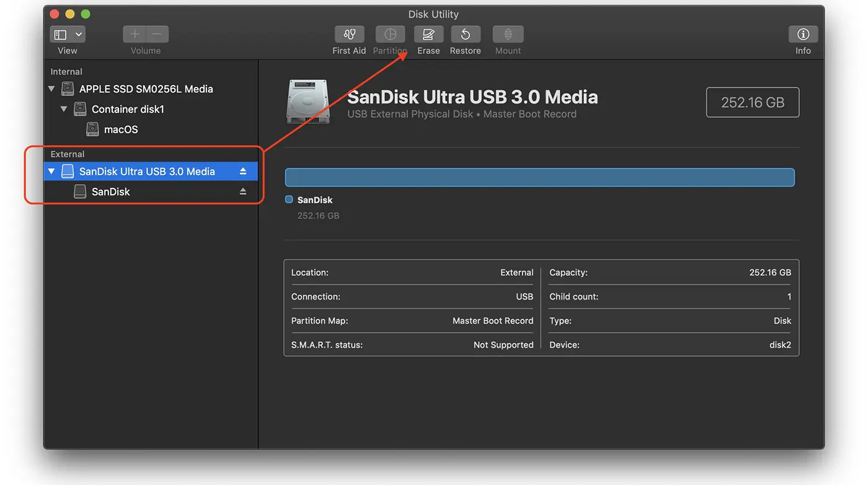Click the Restore toolbar icon
Viewport: 868px width, 485px height.
[466, 34]
